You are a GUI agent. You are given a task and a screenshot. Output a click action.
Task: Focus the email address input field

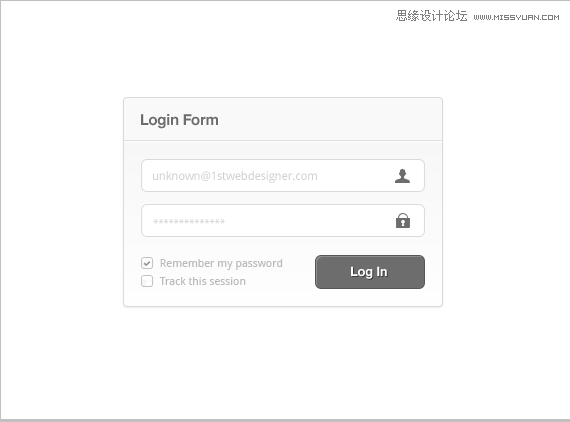tap(283, 176)
